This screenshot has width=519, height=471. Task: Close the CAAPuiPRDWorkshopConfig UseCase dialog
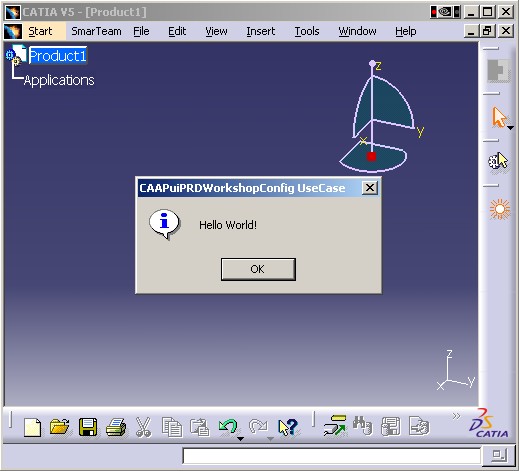click(x=370, y=188)
